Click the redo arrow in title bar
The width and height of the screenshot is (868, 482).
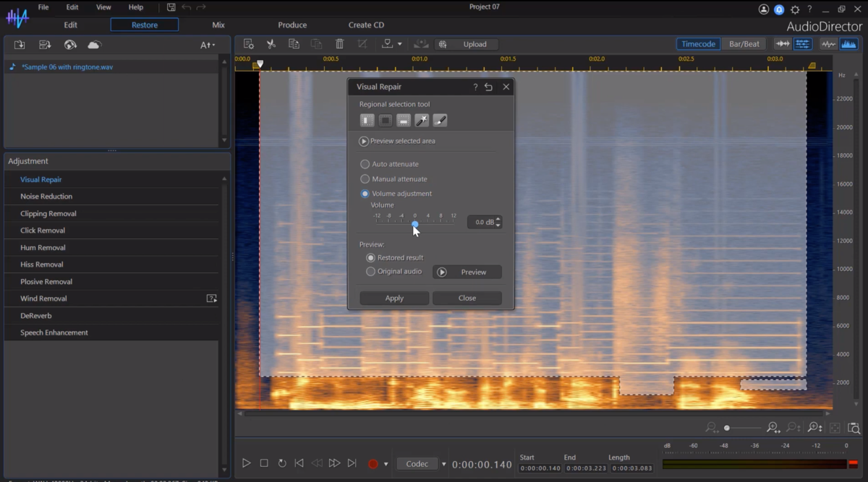(201, 7)
